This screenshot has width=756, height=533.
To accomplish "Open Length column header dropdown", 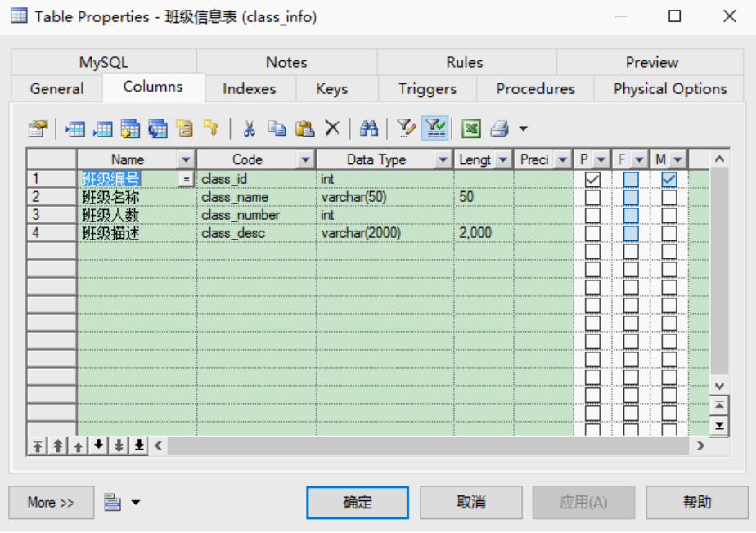I will [x=503, y=159].
